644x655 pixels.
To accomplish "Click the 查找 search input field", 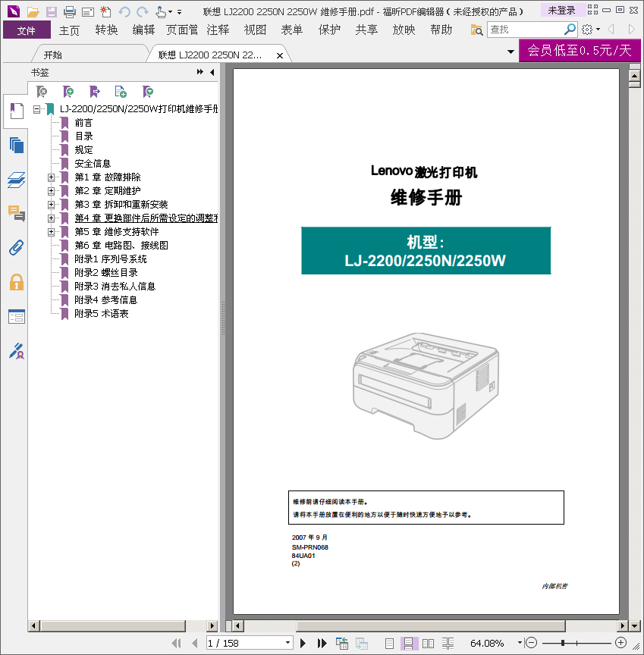I will (x=526, y=30).
